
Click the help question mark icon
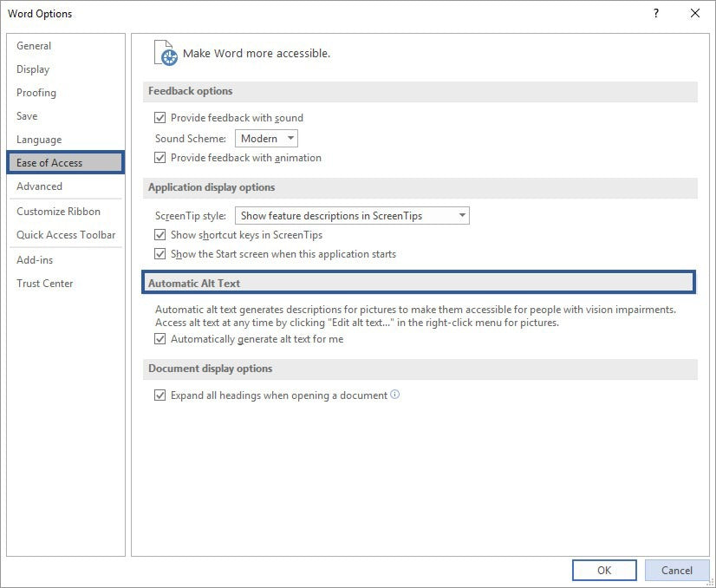click(x=656, y=13)
